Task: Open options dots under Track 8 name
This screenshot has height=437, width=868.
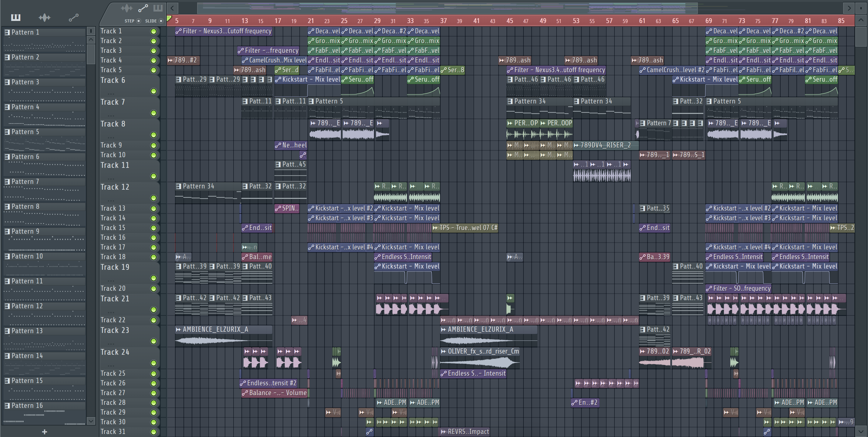Action: coord(111,137)
